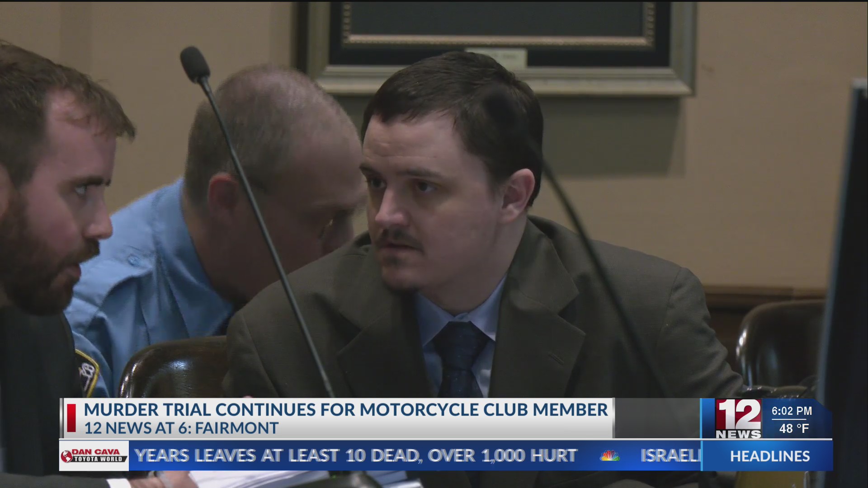Screen dimensions: 868x488
Task: Click the Dan Cava Toyota World sponsor logo
Action: pyautogui.click(x=94, y=455)
